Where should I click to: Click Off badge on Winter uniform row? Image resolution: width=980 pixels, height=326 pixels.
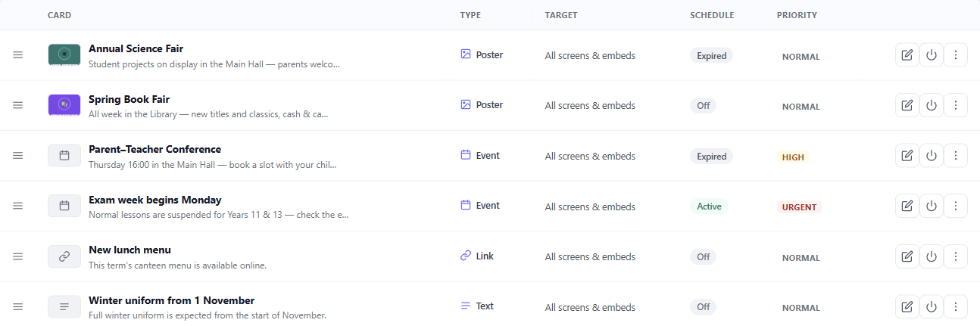pyautogui.click(x=703, y=306)
